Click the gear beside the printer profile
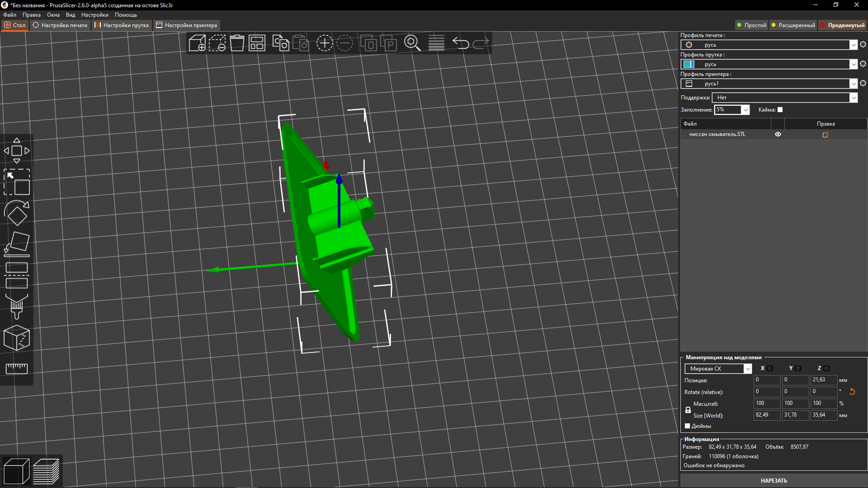This screenshot has width=868, height=488. click(x=863, y=83)
